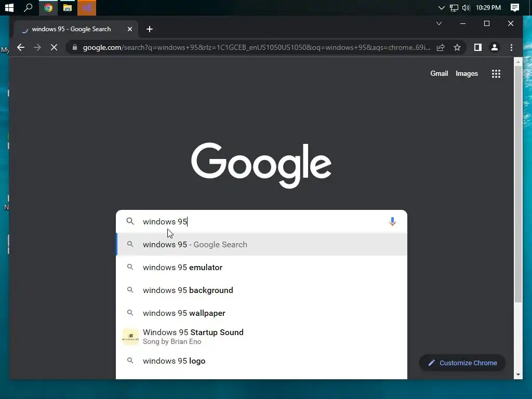Choose 'windows 95 background' suggestion
Image resolution: width=532 pixels, height=399 pixels.
261,290
